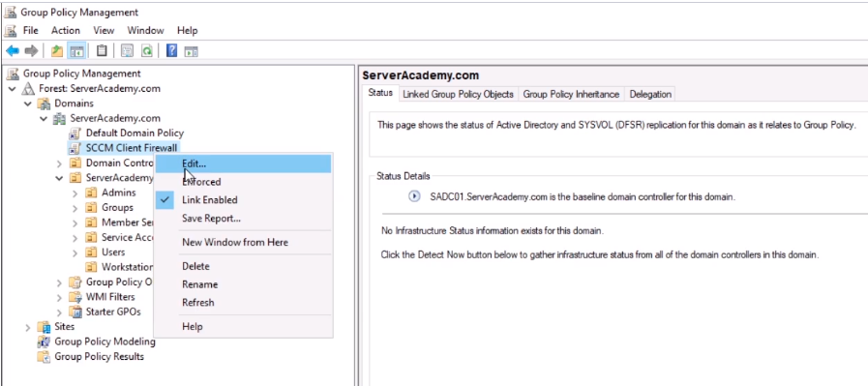Expand the Groups OU node
This screenshot has height=386, width=868.
pyautogui.click(x=75, y=208)
